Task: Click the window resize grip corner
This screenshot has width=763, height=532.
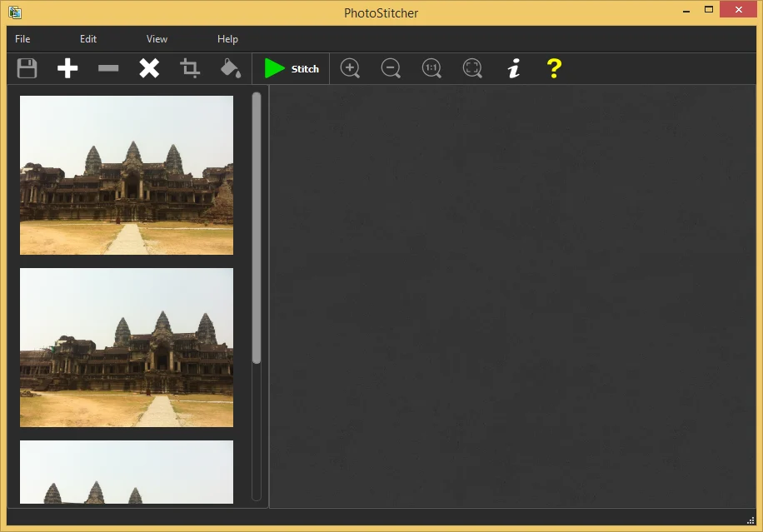Action: click(x=751, y=520)
